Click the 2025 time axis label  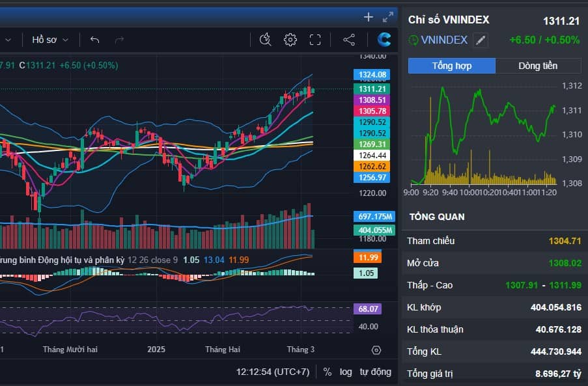pyautogui.click(x=156, y=350)
